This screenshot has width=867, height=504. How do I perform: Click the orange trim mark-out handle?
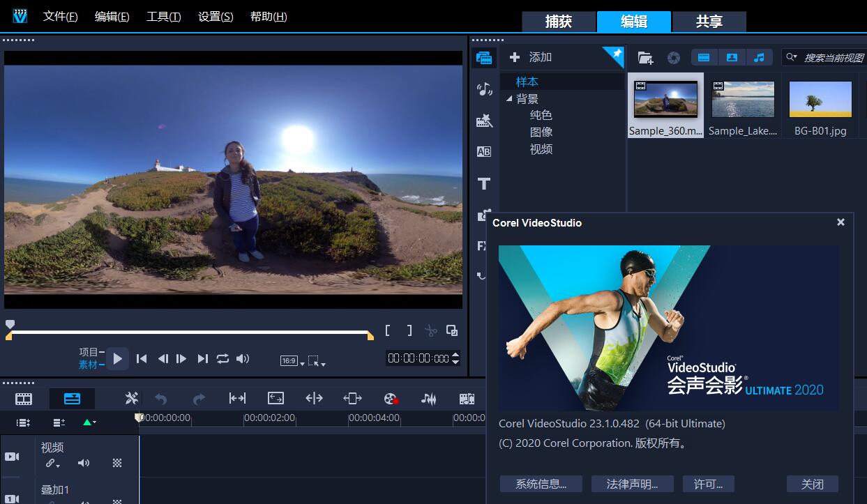pyautogui.click(x=370, y=336)
